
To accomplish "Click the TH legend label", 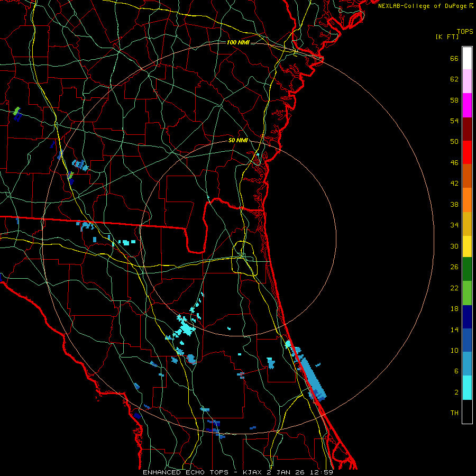I will point(454,413).
